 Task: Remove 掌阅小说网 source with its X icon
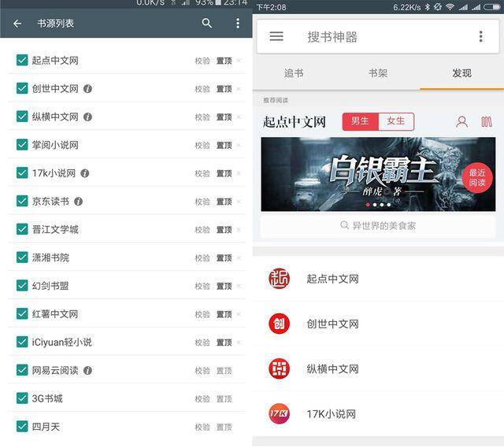[239, 145]
